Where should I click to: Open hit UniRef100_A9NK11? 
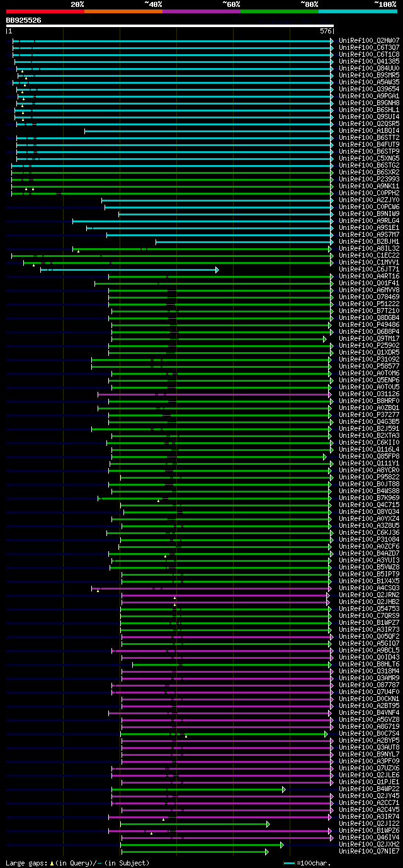(369, 186)
